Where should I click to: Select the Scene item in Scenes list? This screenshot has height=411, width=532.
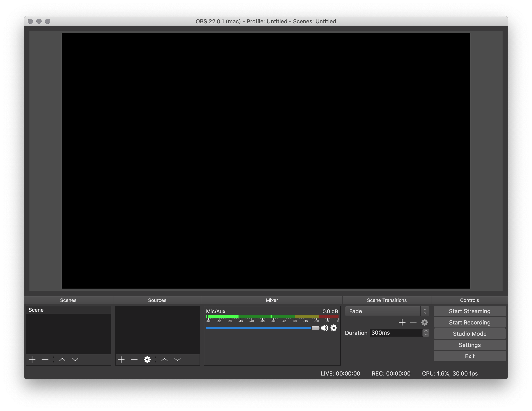68,310
